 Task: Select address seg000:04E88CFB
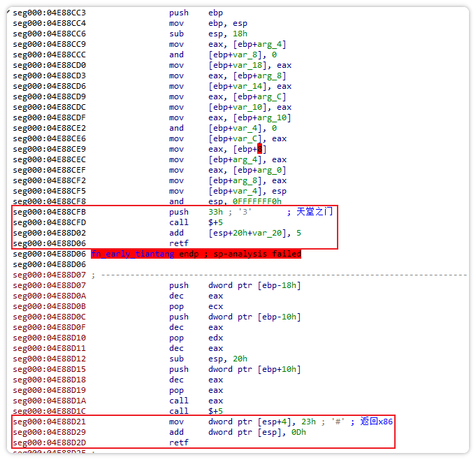click(x=50, y=212)
